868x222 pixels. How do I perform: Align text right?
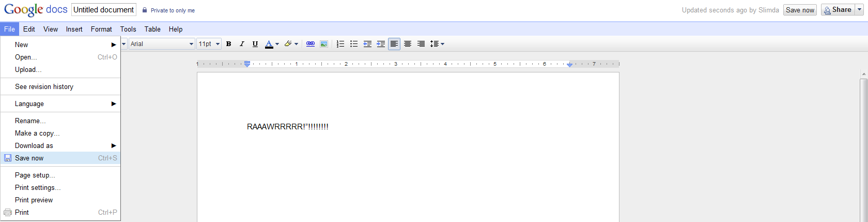coord(421,44)
